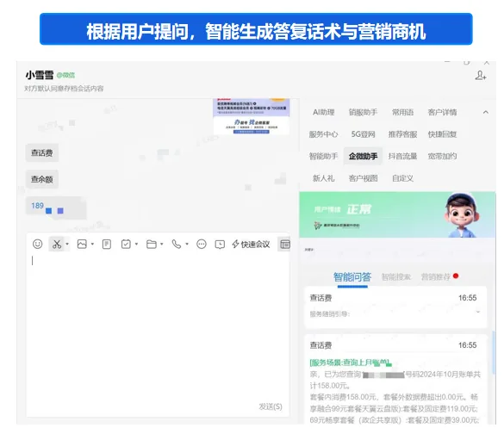504x434 pixels.
Task: Click the 服务场景 green link text
Action: [351, 363]
